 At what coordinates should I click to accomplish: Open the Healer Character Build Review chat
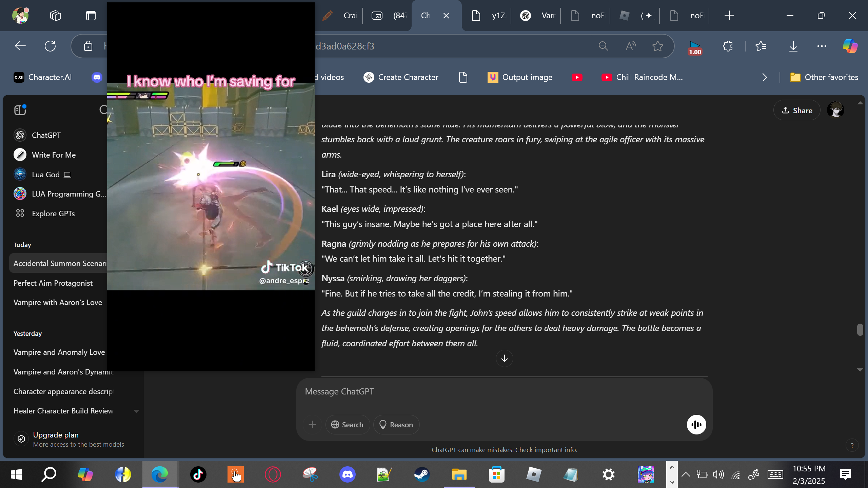click(x=63, y=411)
